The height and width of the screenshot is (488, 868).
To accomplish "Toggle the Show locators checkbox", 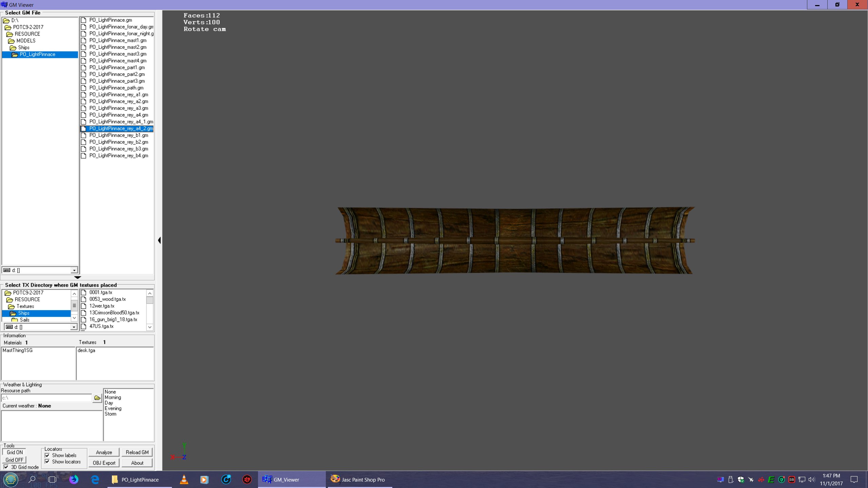I will point(47,462).
